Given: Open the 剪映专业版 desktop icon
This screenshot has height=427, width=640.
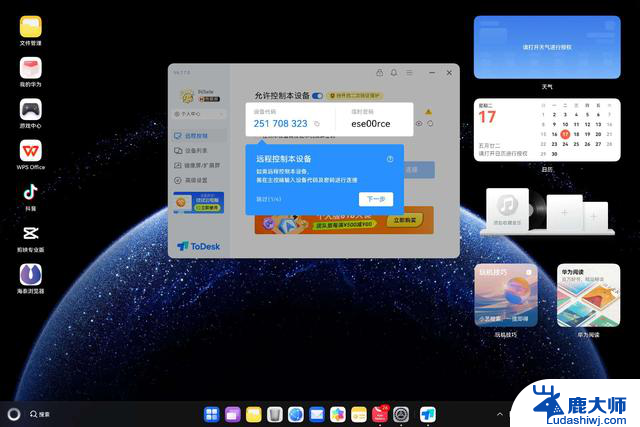Looking at the screenshot, I should click(x=31, y=234).
